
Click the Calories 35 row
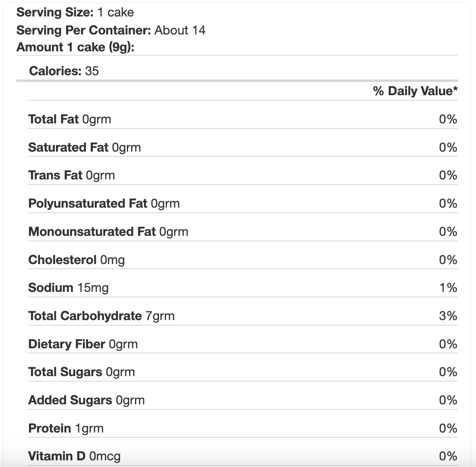[243, 71]
